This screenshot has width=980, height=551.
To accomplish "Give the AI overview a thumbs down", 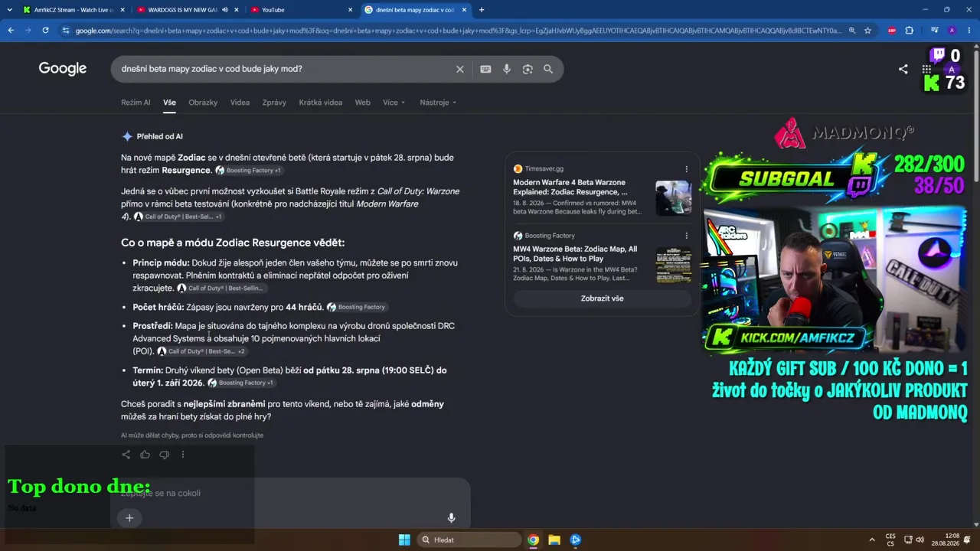I will [164, 455].
